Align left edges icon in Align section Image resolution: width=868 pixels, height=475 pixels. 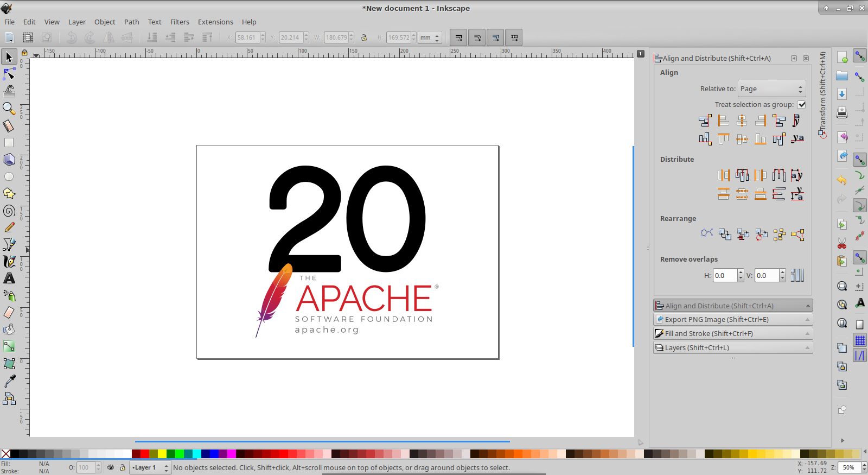[723, 121]
